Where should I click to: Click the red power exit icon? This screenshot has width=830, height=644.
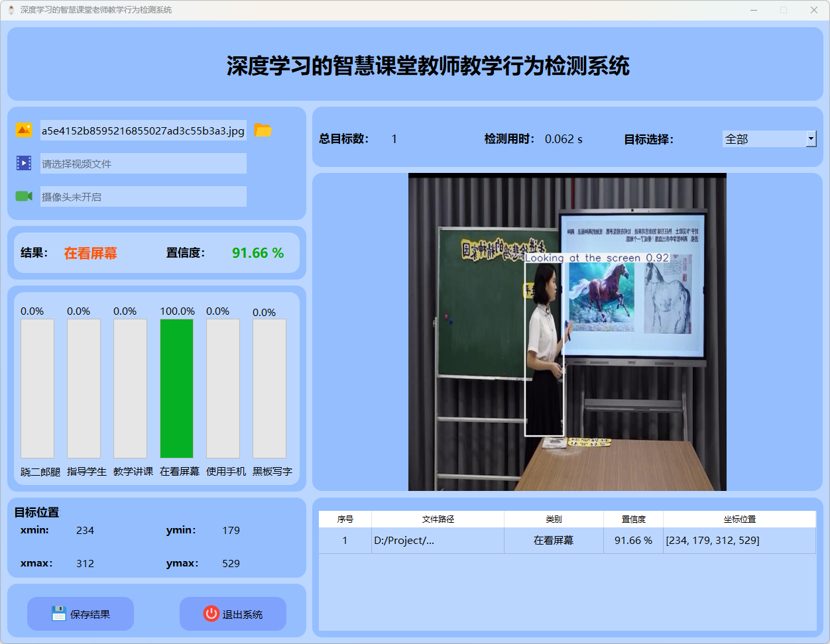pos(211,614)
